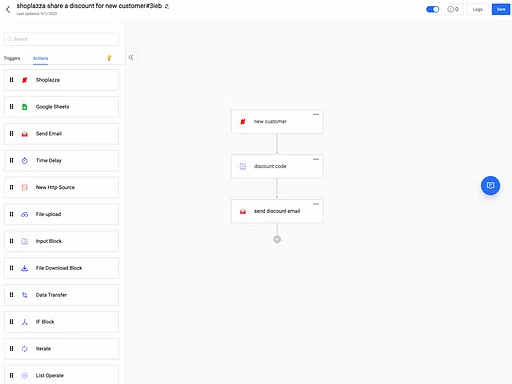
Task: Go back using the left arrow
Action: (8, 9)
